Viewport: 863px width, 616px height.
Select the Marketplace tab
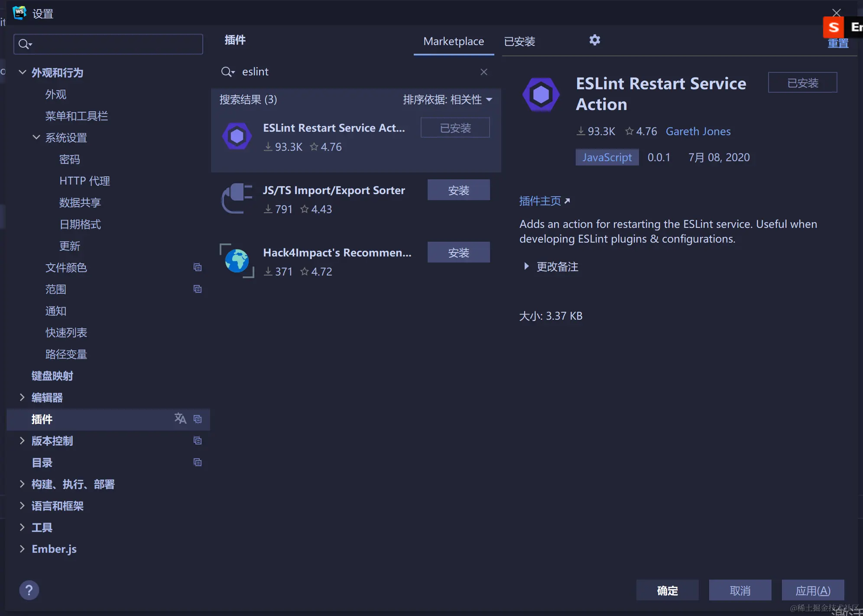pyautogui.click(x=453, y=42)
